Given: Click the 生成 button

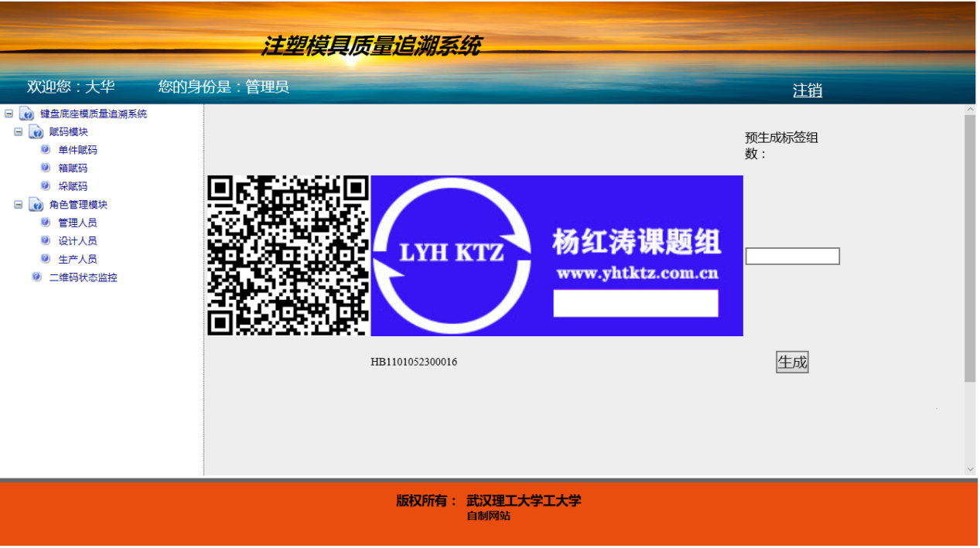Looking at the screenshot, I should point(792,362).
